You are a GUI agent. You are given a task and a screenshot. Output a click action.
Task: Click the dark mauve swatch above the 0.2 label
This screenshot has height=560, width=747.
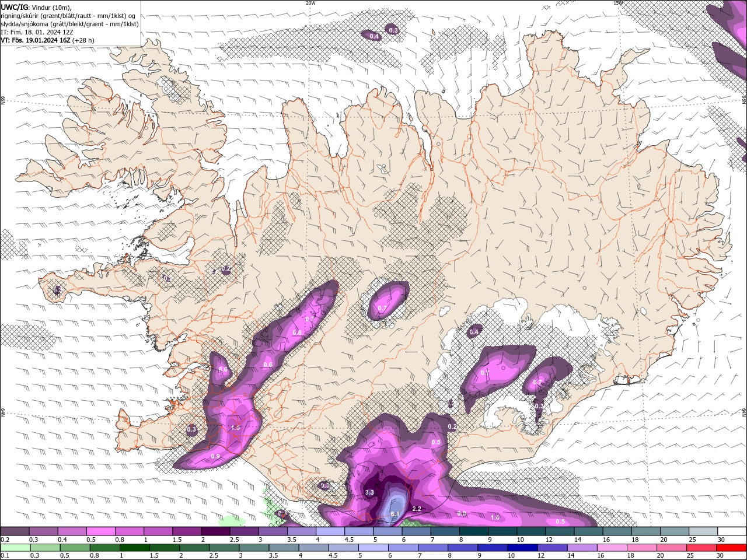[15, 531]
